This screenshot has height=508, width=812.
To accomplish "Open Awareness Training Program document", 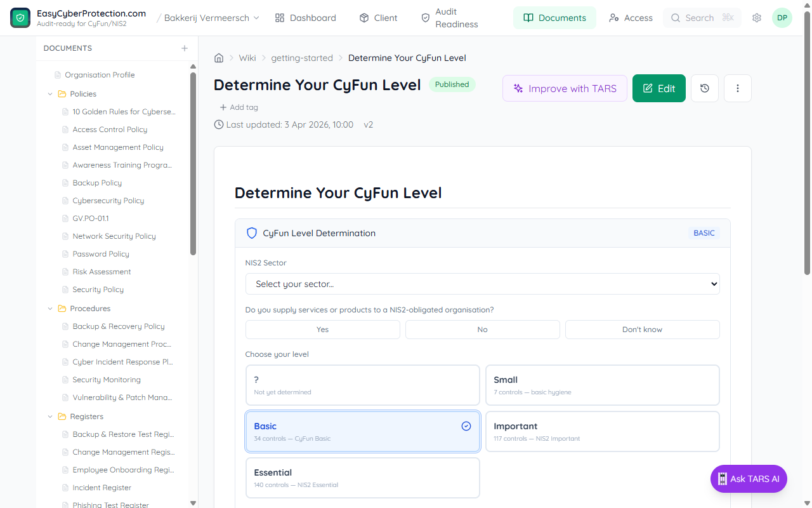I will (122, 165).
